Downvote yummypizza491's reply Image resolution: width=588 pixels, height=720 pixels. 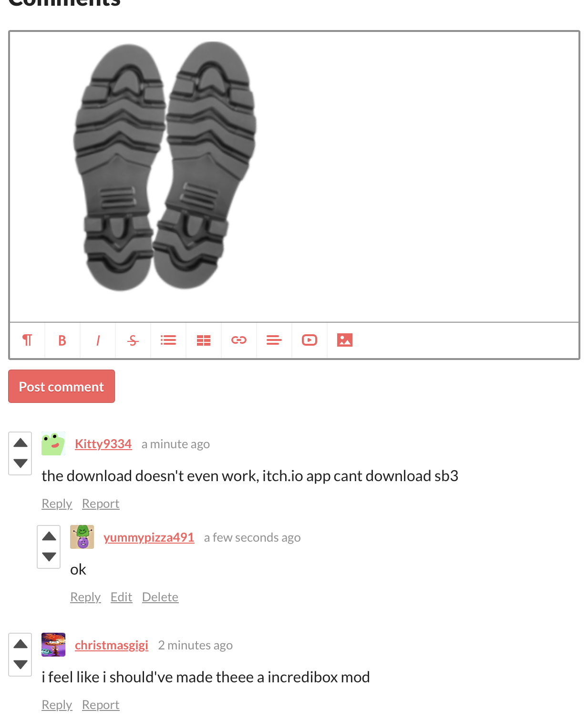[x=49, y=556]
